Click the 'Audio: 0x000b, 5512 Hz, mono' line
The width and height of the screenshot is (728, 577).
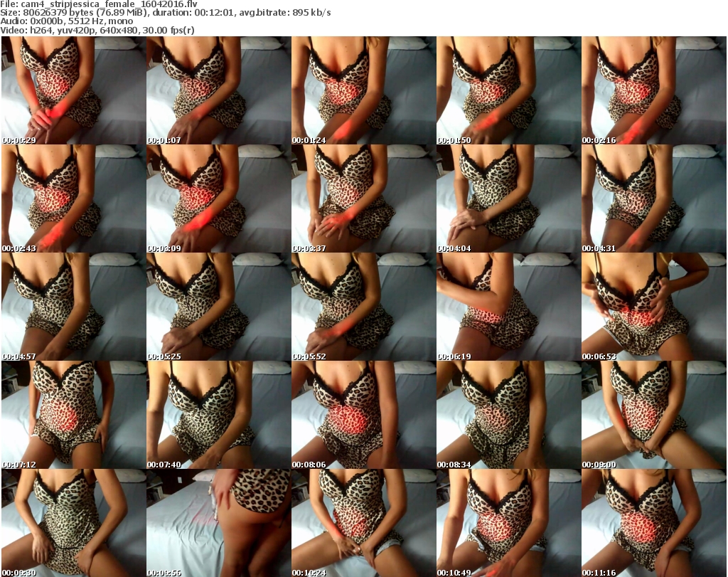tap(67, 21)
